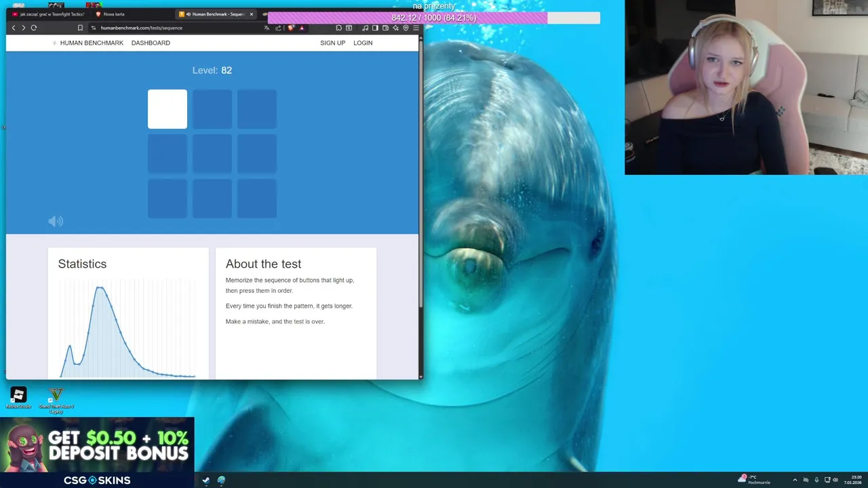
Task: Open the Roblox Studio desktop shortcut
Action: pos(18,397)
